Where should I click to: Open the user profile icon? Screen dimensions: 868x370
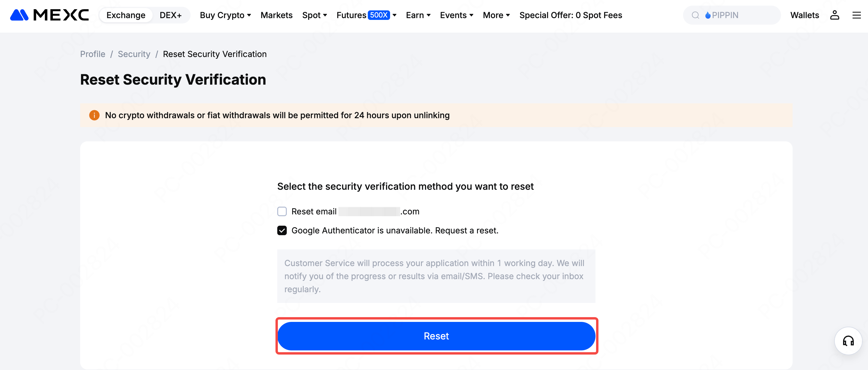coord(834,15)
